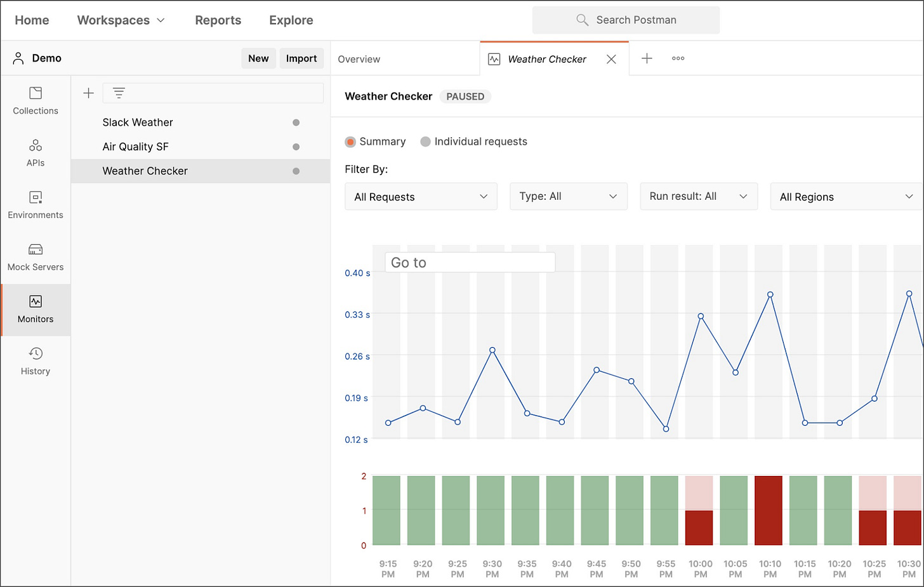Switch to the Overview tab

click(359, 59)
